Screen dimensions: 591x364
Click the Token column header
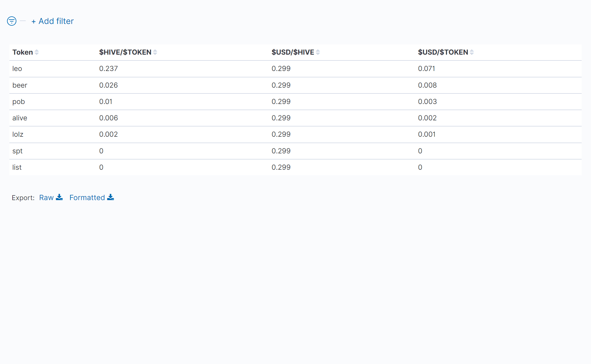click(23, 52)
